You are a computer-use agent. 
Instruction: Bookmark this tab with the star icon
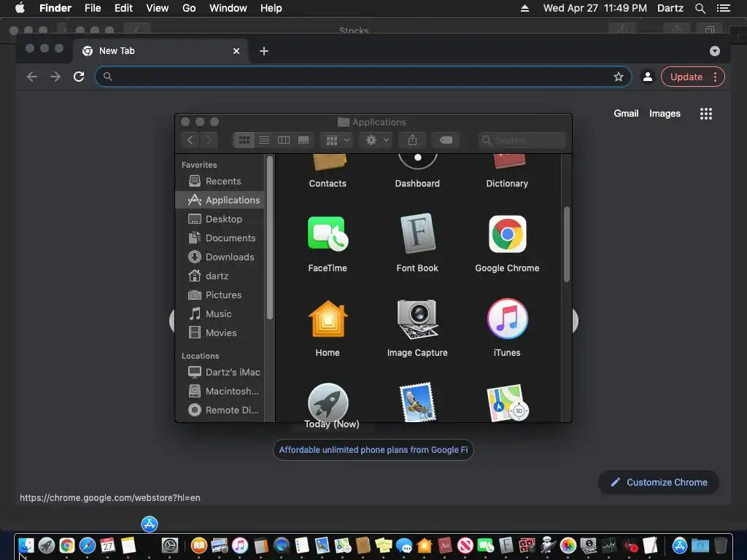[x=619, y=77]
